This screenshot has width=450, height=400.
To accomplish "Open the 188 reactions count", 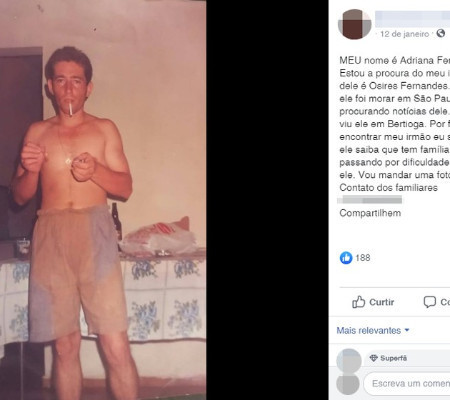I will tap(363, 258).
